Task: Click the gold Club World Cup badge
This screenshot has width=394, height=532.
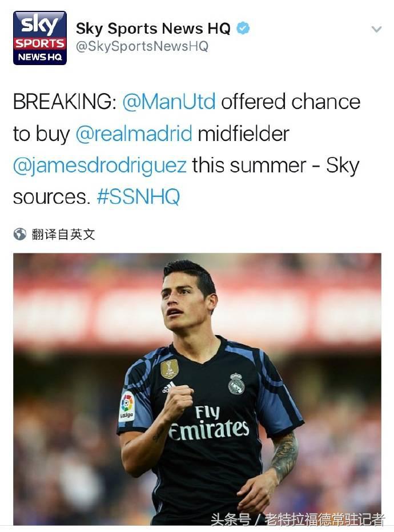Action: [170, 369]
